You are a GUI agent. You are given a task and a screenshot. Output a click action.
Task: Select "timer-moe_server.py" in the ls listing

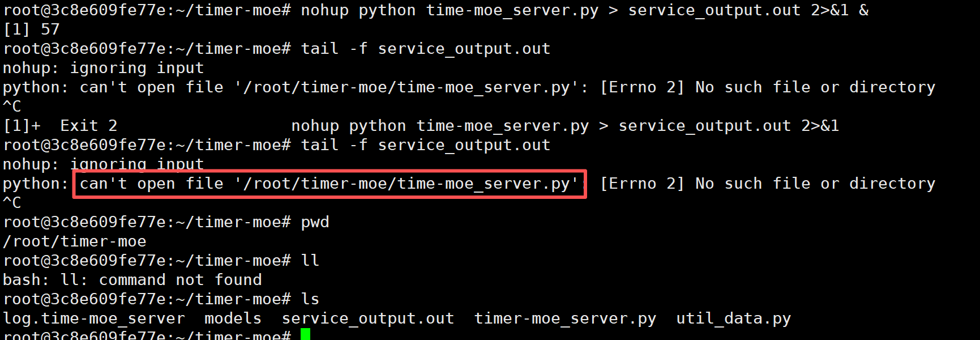(x=565, y=318)
